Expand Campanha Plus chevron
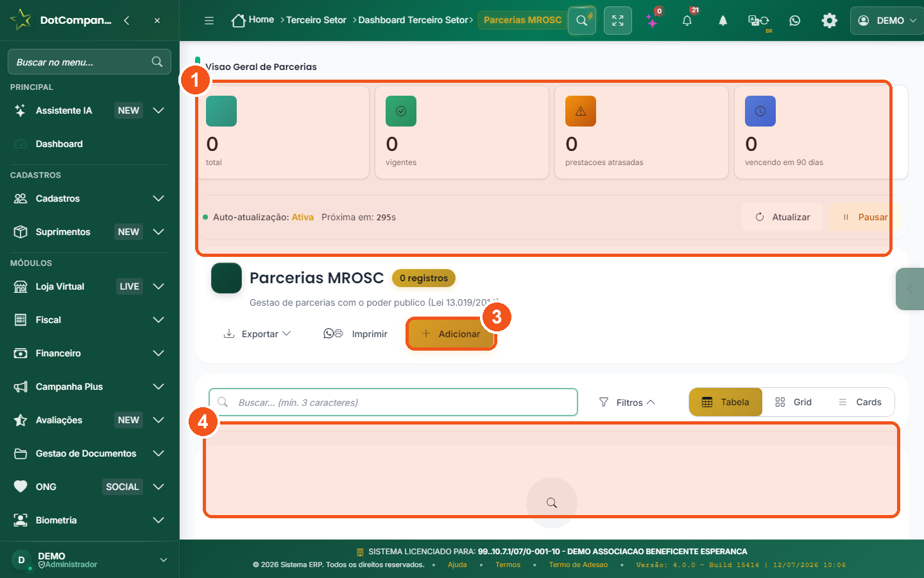Viewport: 924px width, 578px height. tap(158, 387)
